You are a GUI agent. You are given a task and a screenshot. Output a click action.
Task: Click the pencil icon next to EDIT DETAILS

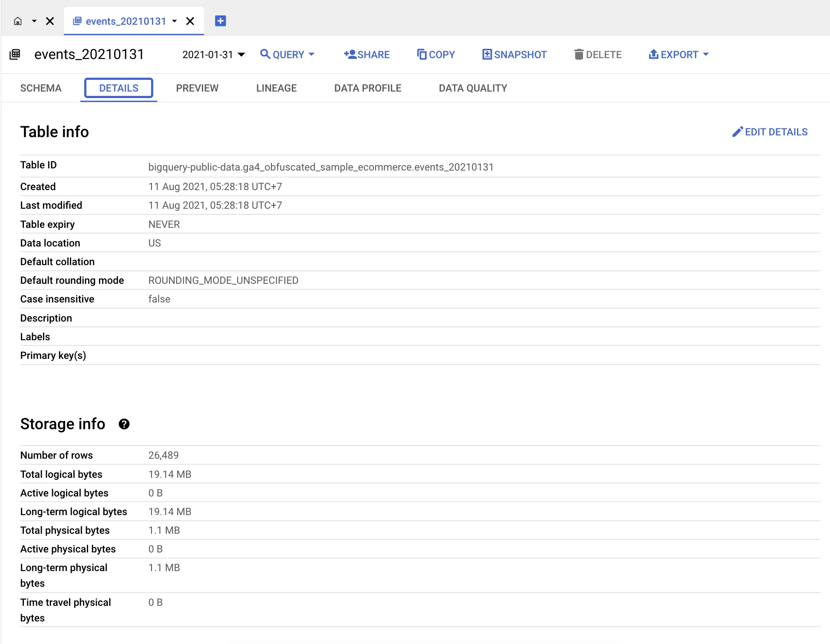tap(737, 132)
